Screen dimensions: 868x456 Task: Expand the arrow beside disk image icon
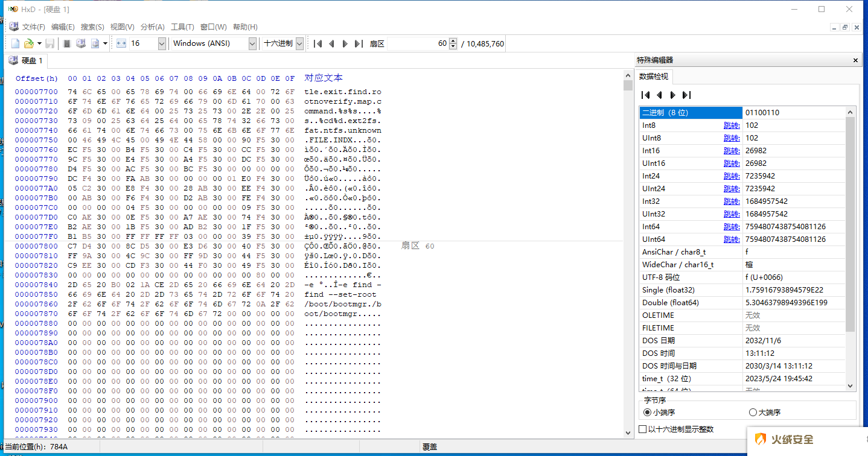105,43
